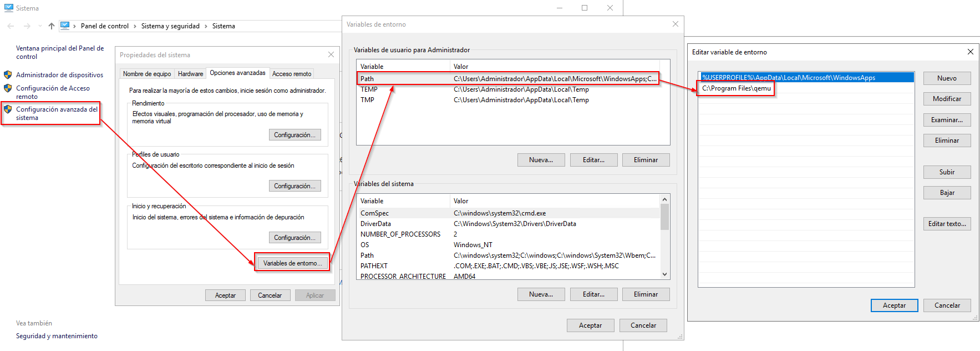Click shield icon beside Configuración avanzada del sistema
Image resolution: width=980 pixels, height=351 pixels.
click(8, 109)
